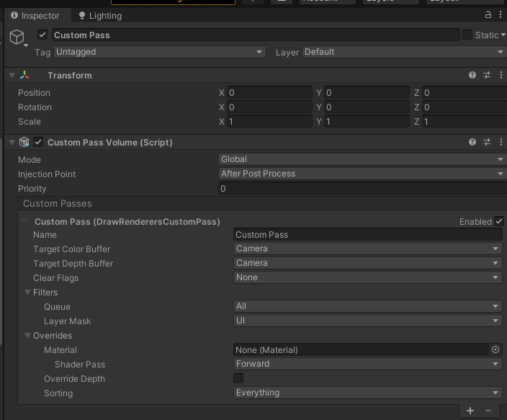Open the Static flags dropdown arrow
Viewport: 507px width, 420px height.
pyautogui.click(x=503, y=35)
